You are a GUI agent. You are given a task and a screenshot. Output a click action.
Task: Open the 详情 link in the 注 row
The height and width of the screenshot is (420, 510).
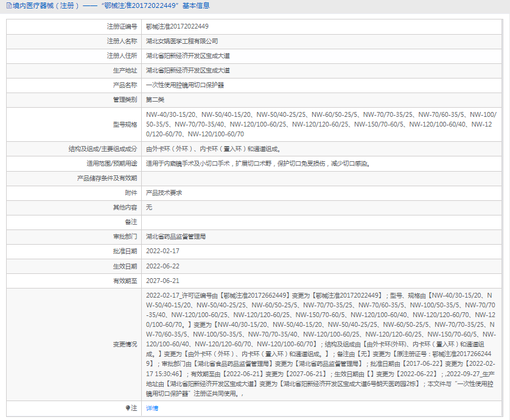152,408
